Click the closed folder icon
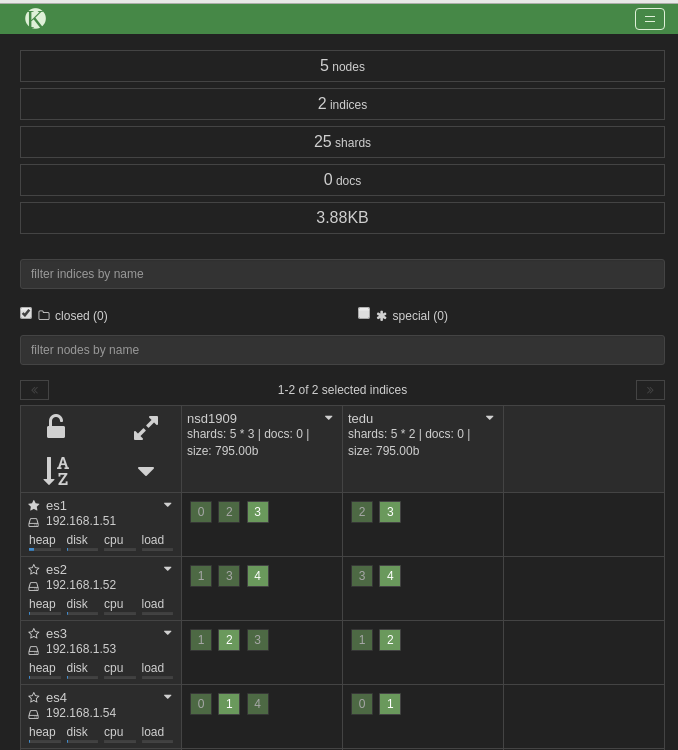Screen dimensions: 678x750 coord(44,315)
